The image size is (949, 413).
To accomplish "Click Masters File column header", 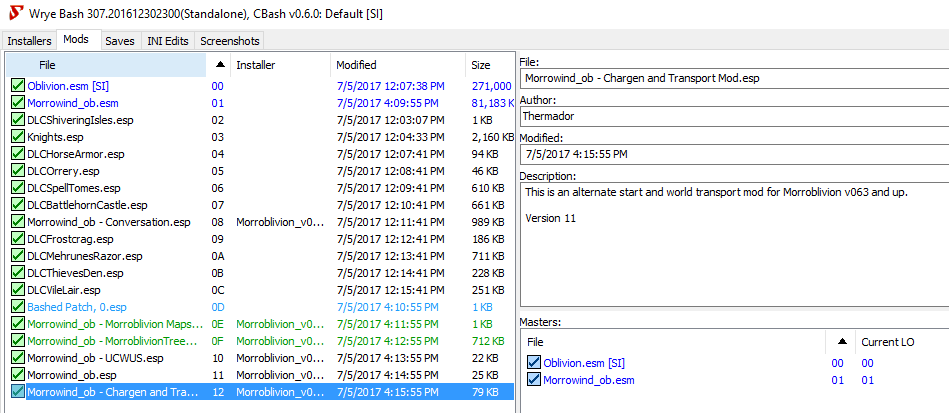I will [x=673, y=342].
